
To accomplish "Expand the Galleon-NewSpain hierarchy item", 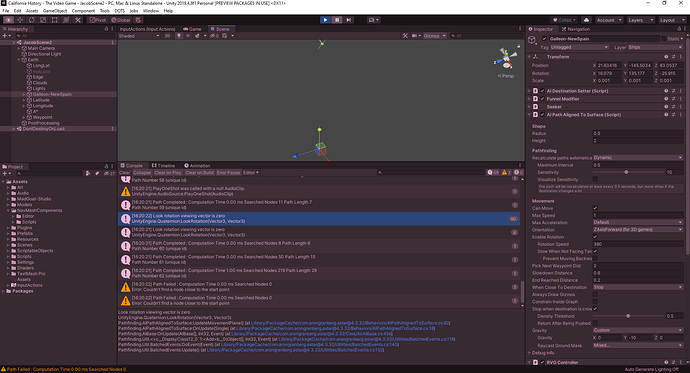I will [24, 94].
